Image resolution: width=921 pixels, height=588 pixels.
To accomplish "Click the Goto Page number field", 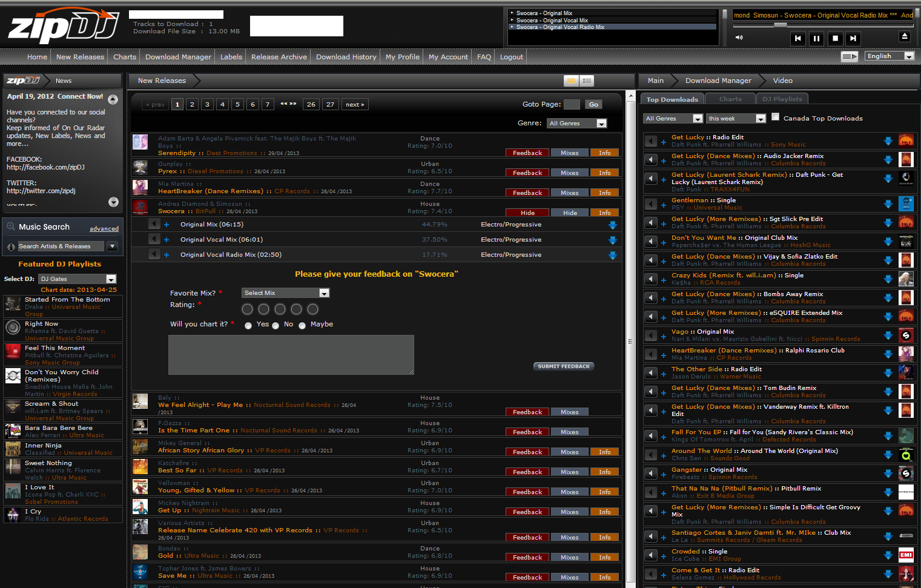I will (x=572, y=104).
